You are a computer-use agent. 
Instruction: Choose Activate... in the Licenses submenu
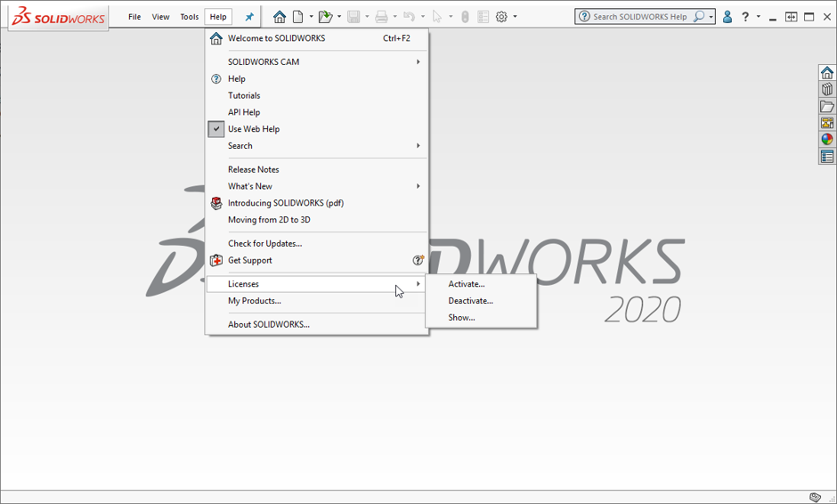(x=481, y=284)
